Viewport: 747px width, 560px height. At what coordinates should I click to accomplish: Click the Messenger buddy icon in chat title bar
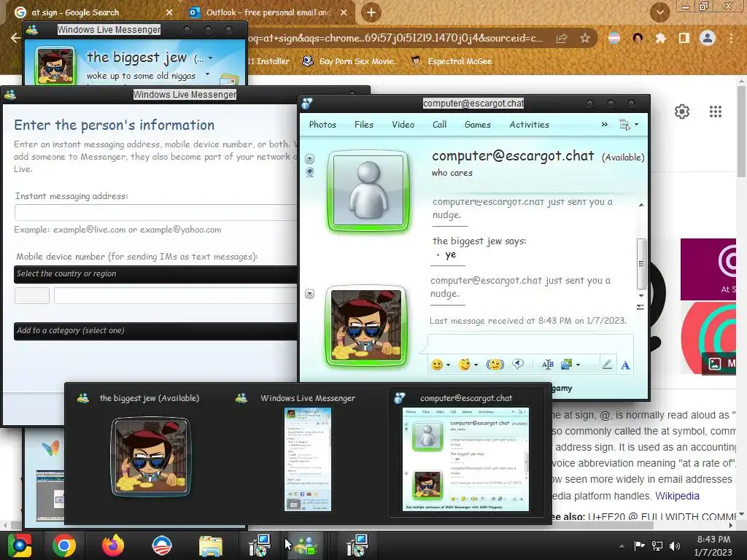tap(307, 103)
